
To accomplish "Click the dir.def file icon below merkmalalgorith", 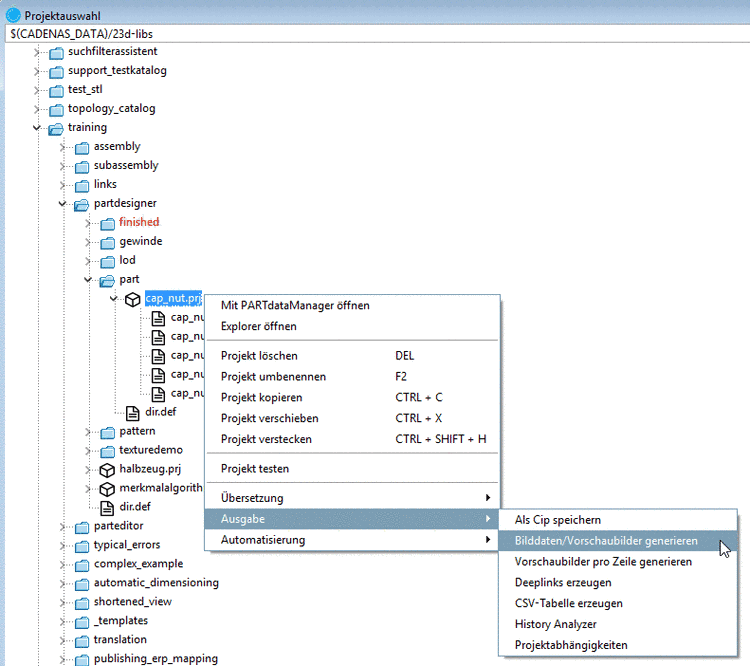I will tap(107, 507).
